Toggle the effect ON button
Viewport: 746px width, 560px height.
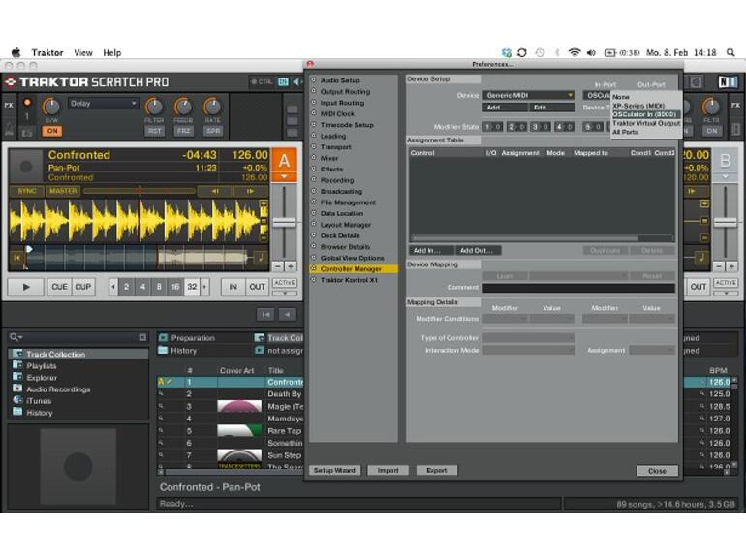pos(51,131)
